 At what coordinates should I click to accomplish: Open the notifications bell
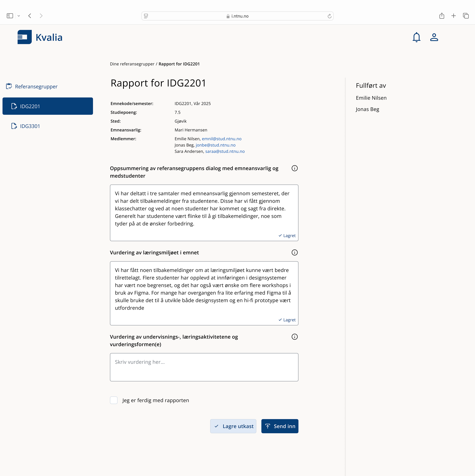416,37
